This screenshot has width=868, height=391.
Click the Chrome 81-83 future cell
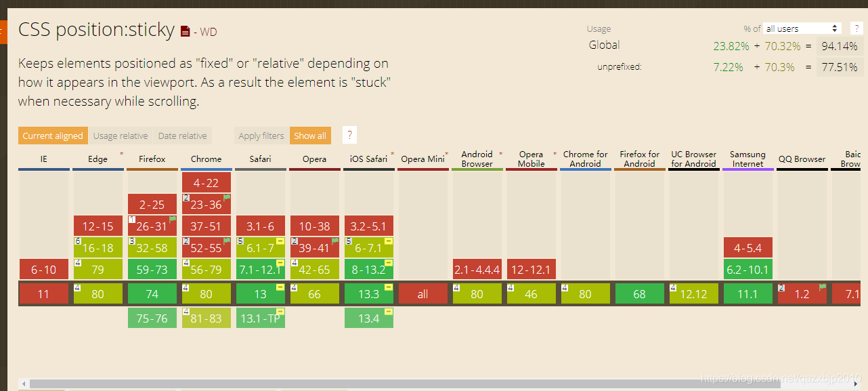click(207, 318)
